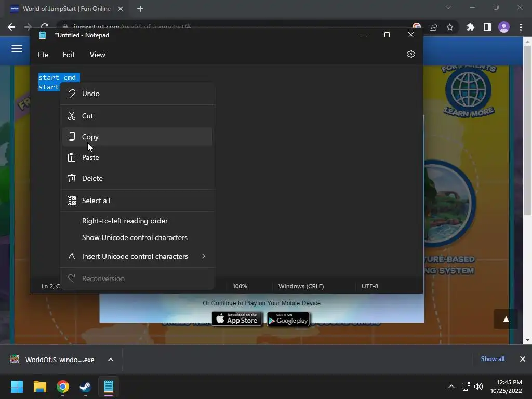Open the website hamburger menu
Screen dimensions: 532x399
pyautogui.click(x=17, y=49)
